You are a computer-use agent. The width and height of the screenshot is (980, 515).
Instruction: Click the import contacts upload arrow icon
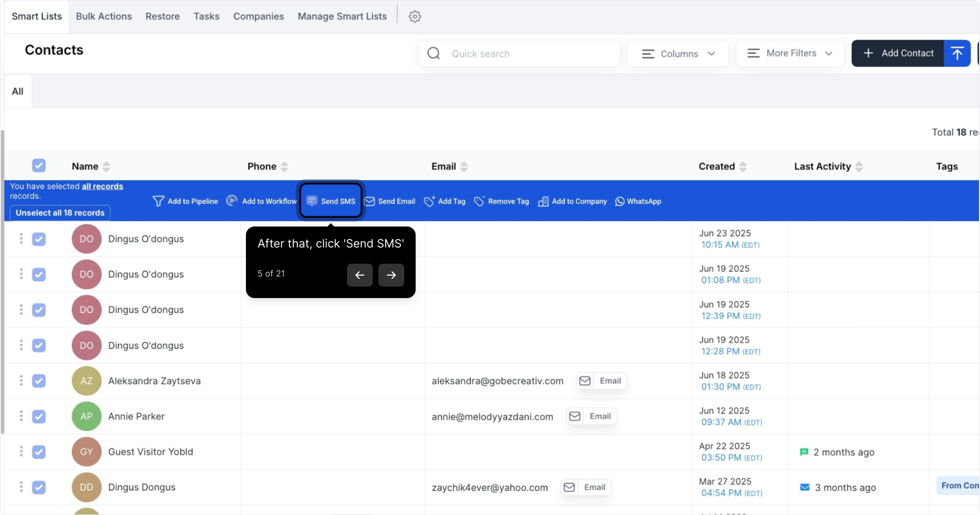click(x=957, y=53)
